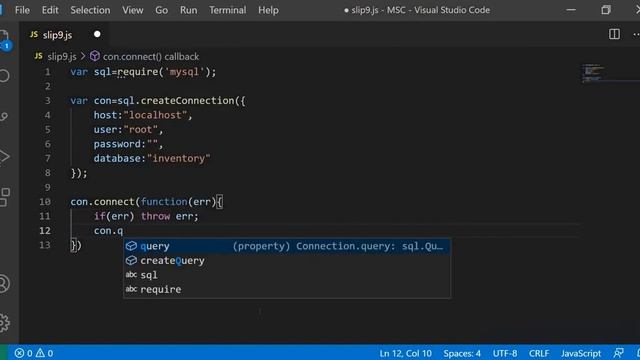The width and height of the screenshot is (640, 360).
Task: Restore down the VS Code window
Action: (x=606, y=10)
